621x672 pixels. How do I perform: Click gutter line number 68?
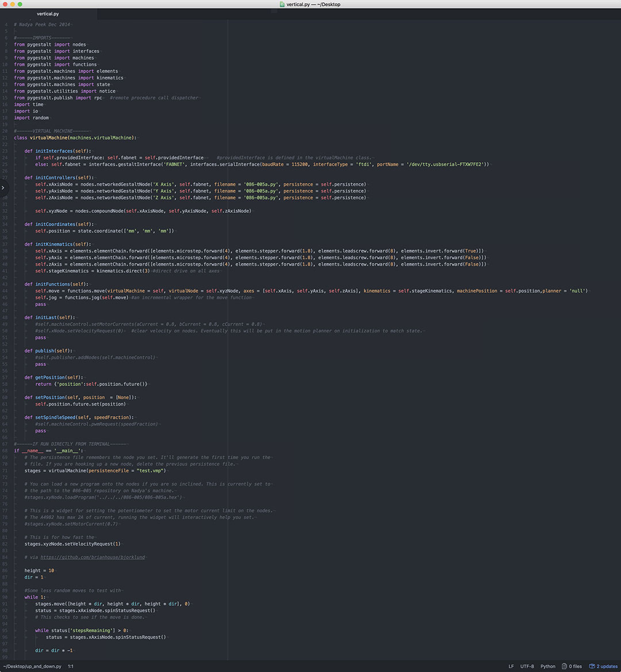5,450
